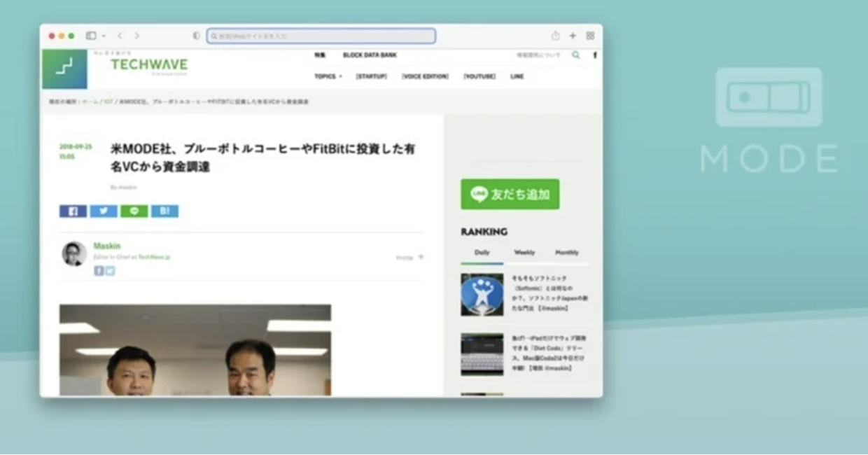
Task: Share article with the green LINE button
Action: click(134, 211)
